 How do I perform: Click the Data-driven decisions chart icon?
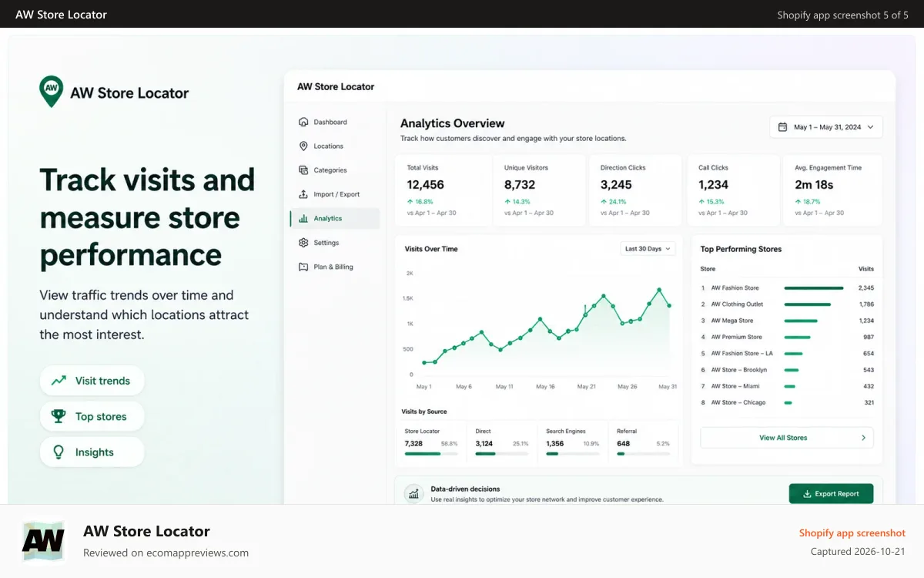(x=414, y=493)
